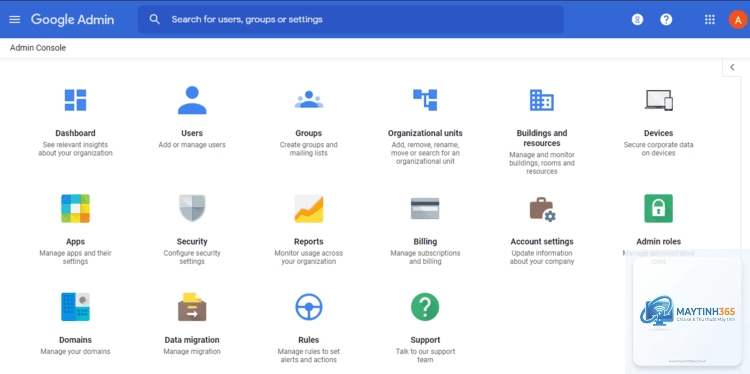Click the Billing title text
Viewport: 750px width, 374px height.
point(425,242)
